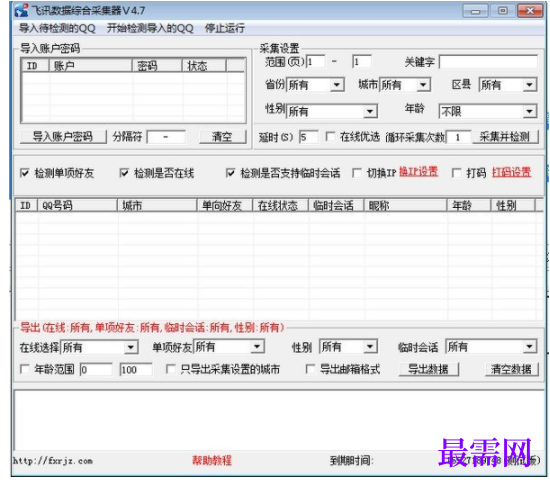Click 单向好友 column header

tap(224, 206)
